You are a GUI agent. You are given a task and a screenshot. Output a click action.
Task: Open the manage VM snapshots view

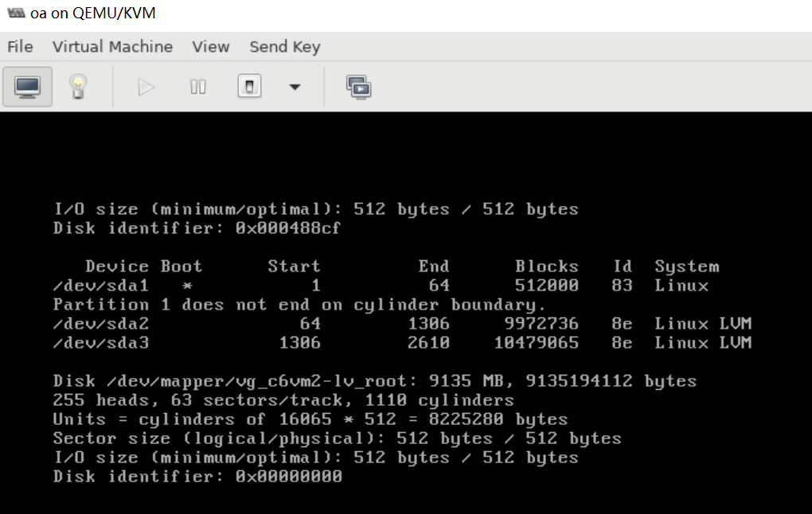click(358, 86)
